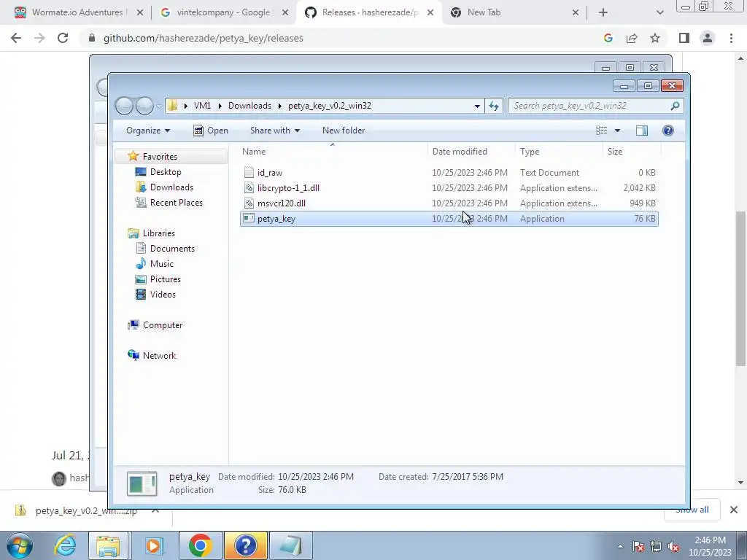
Task: Open Chrome profile avatar
Action: tap(708, 38)
